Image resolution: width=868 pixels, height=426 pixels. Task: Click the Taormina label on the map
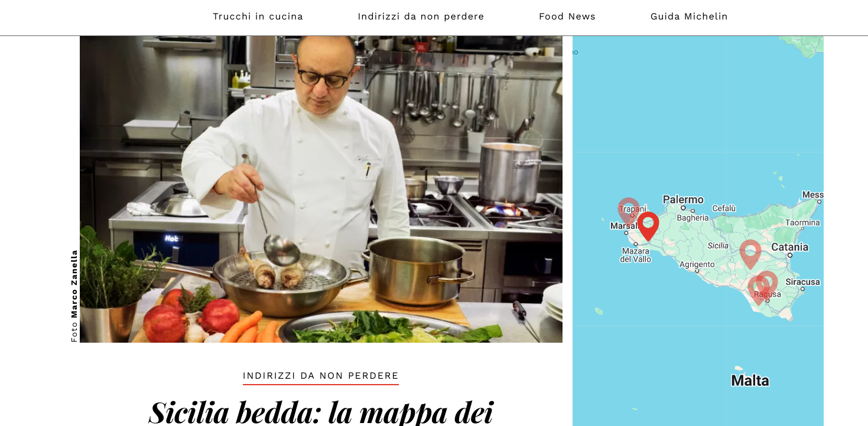coord(802,223)
